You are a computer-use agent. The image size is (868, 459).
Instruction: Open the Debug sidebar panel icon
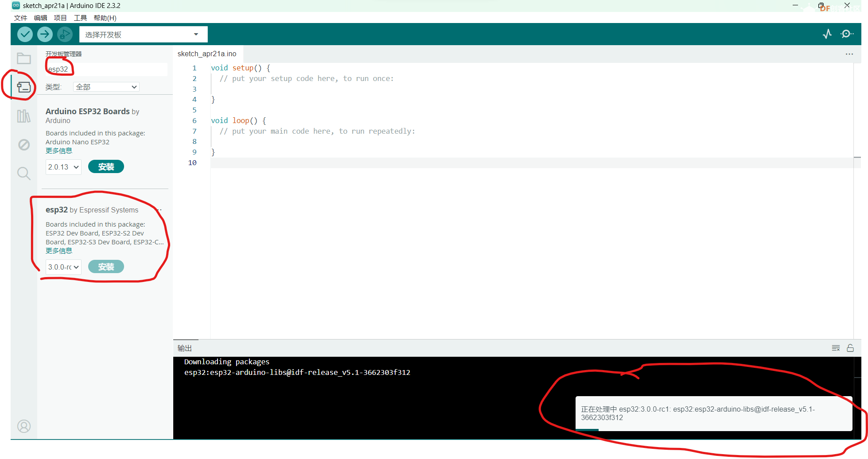click(24, 145)
